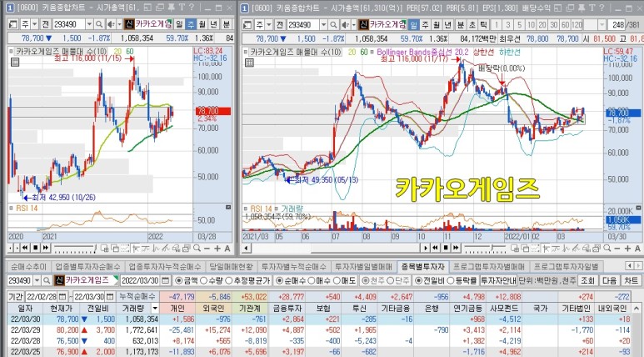Open the 293490 code dropdown in investor panel
This screenshot has width=644, height=357.
point(37,280)
